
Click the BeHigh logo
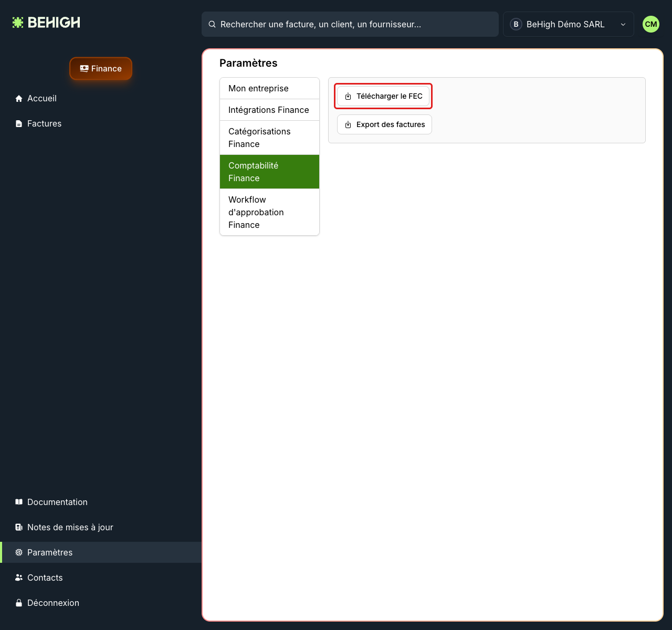tap(46, 23)
